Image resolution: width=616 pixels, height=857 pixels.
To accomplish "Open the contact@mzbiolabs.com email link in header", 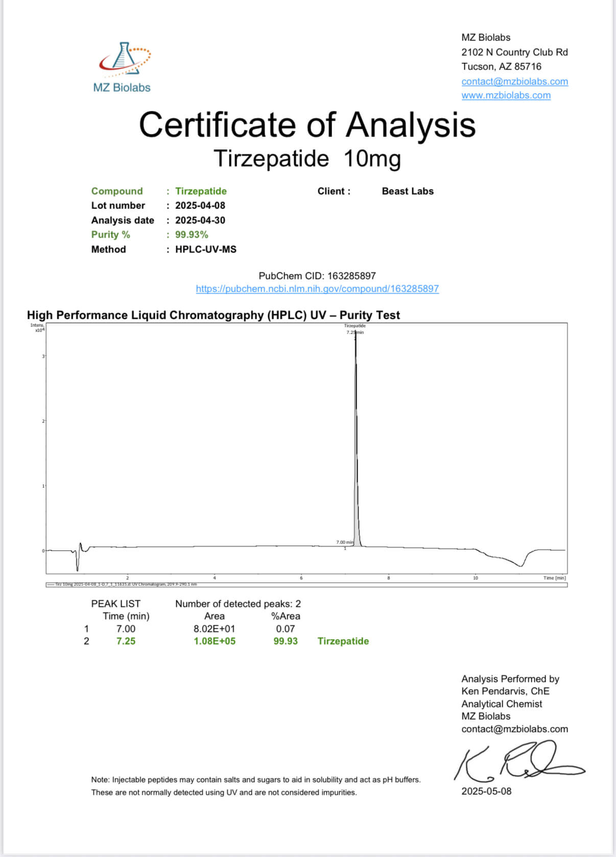I will 514,81.
